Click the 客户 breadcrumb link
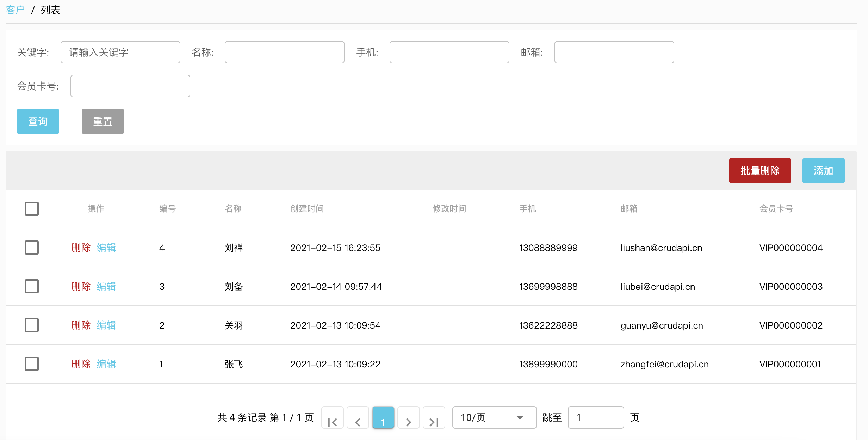 15,10
